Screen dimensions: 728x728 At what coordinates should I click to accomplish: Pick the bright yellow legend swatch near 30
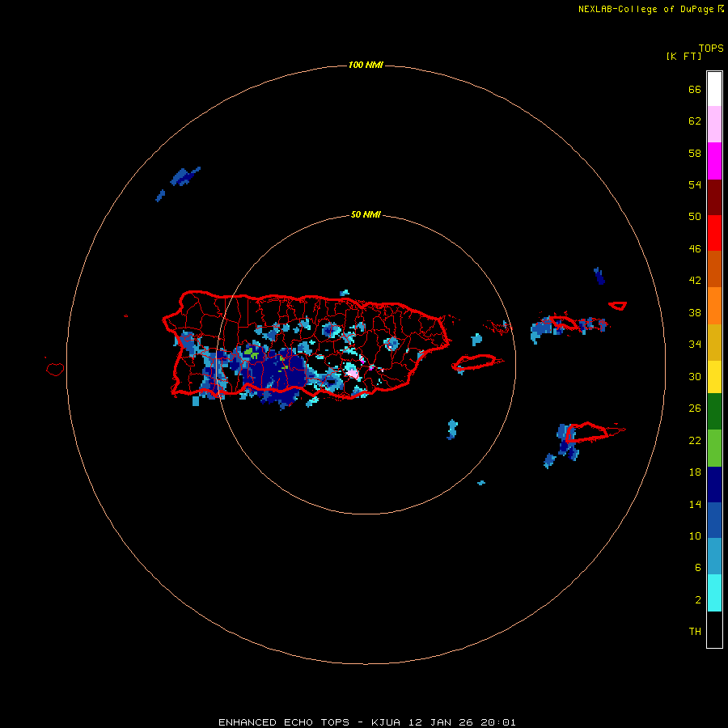[714, 376]
